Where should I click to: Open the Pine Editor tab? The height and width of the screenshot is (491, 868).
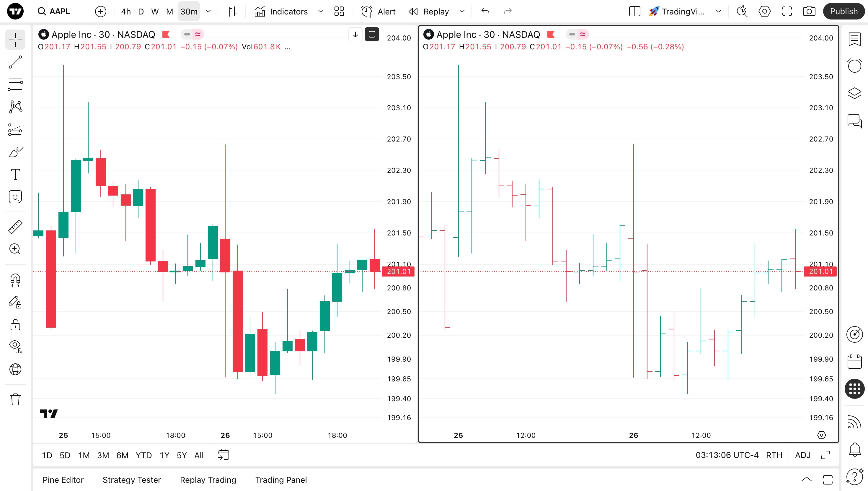63,479
